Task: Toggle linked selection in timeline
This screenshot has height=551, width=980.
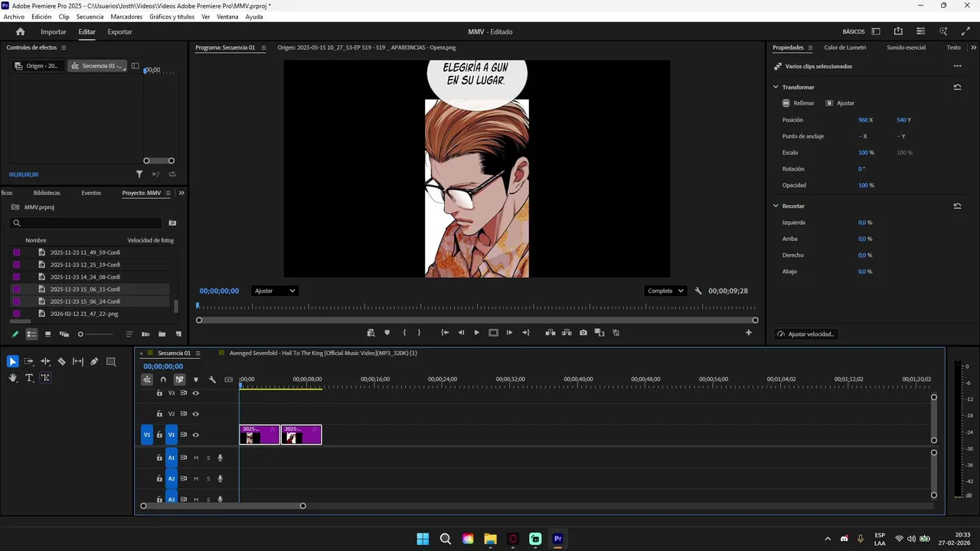Action: coord(179,380)
